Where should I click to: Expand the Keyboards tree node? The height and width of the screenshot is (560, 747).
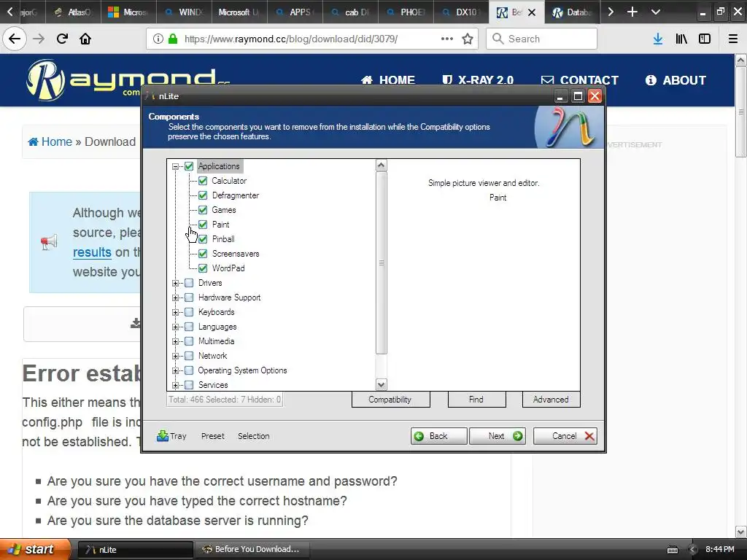click(175, 312)
